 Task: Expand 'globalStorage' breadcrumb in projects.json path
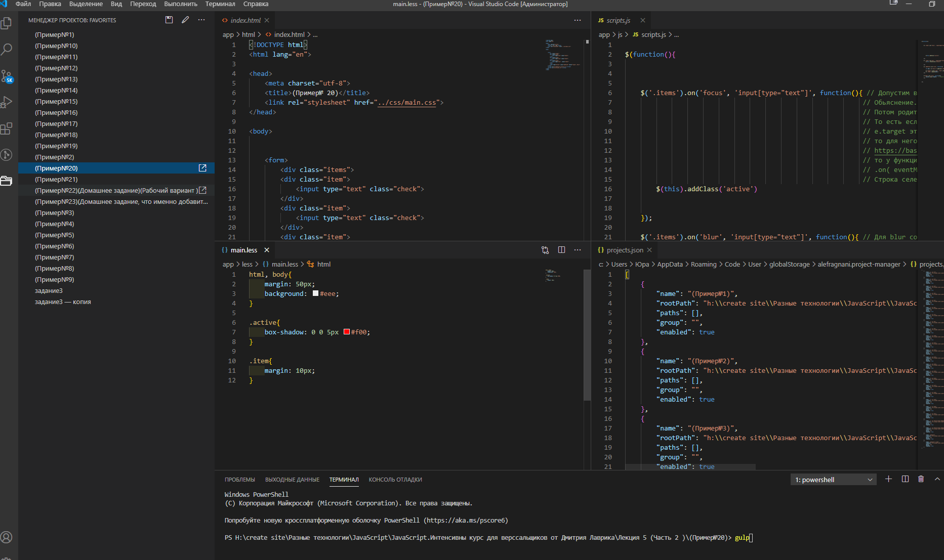(790, 264)
